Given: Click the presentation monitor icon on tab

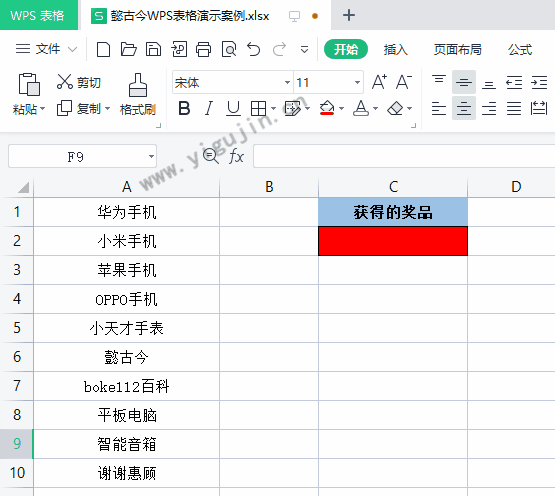Looking at the screenshot, I should point(294,16).
